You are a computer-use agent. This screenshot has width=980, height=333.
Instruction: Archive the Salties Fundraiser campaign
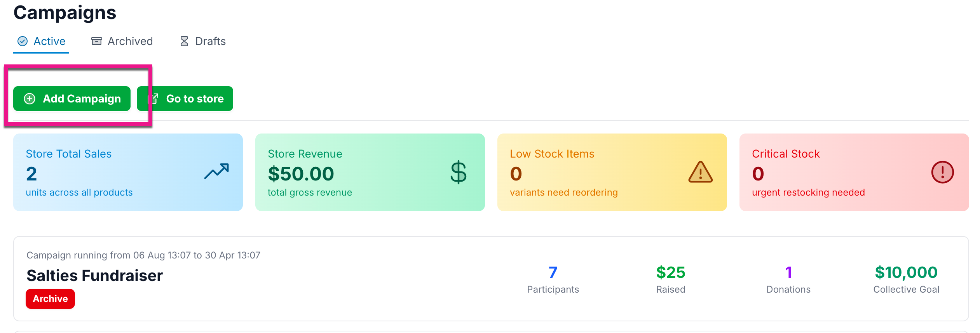50,298
